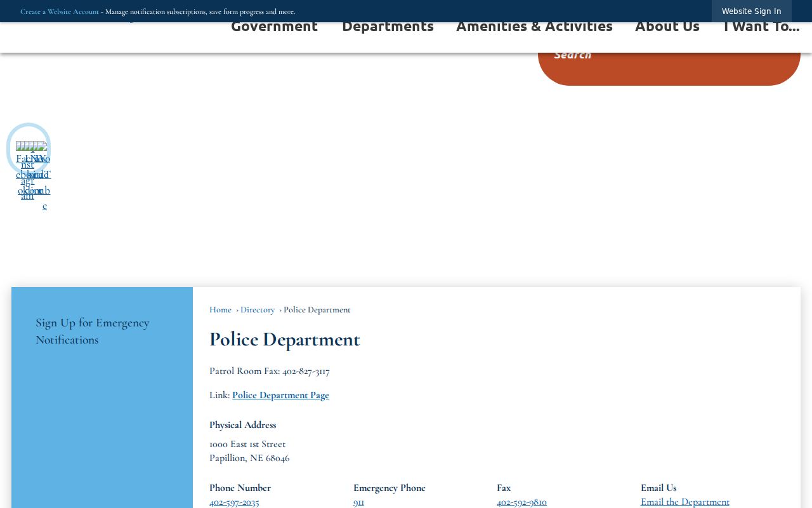Open the Government menu
Image resolution: width=812 pixels, height=508 pixels.
coord(274,27)
